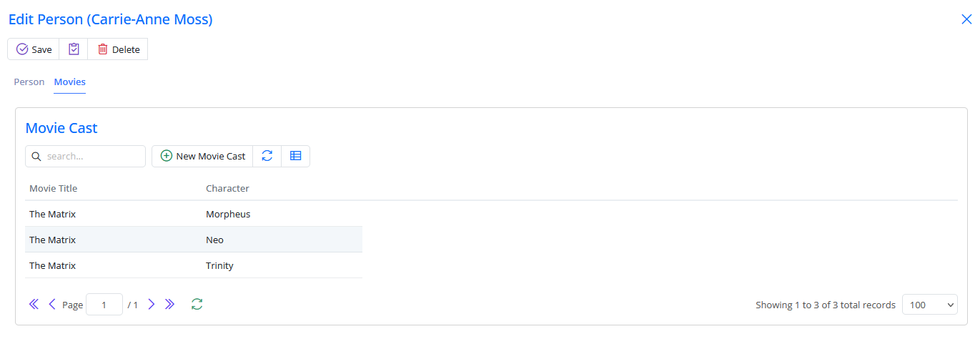Focus the movie cast search field

[93, 156]
